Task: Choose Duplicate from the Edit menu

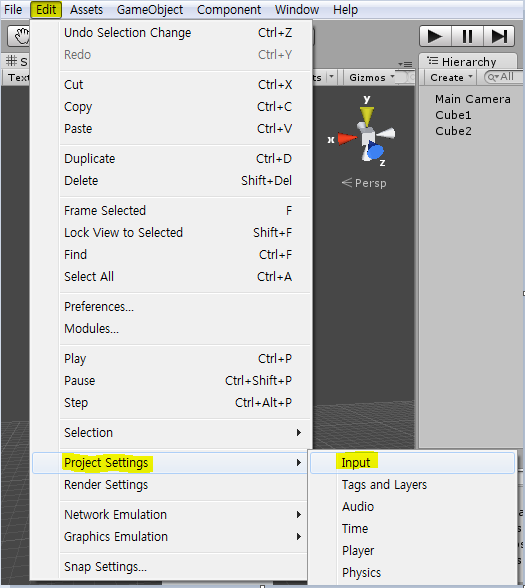Action: pyautogui.click(x=172, y=159)
